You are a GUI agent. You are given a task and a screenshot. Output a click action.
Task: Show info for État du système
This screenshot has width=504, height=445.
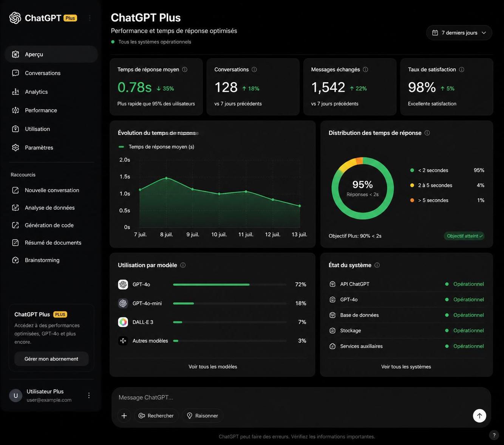click(377, 265)
